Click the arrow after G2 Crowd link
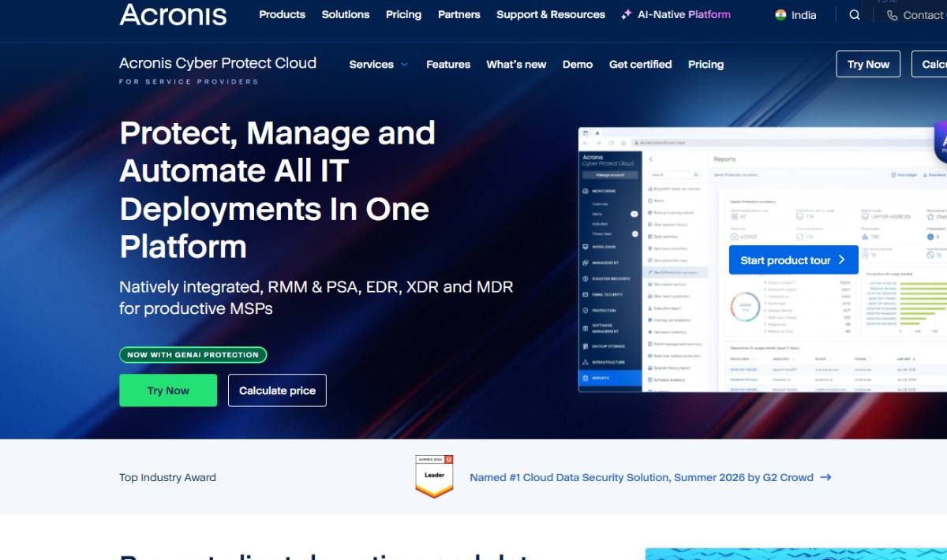 825,477
